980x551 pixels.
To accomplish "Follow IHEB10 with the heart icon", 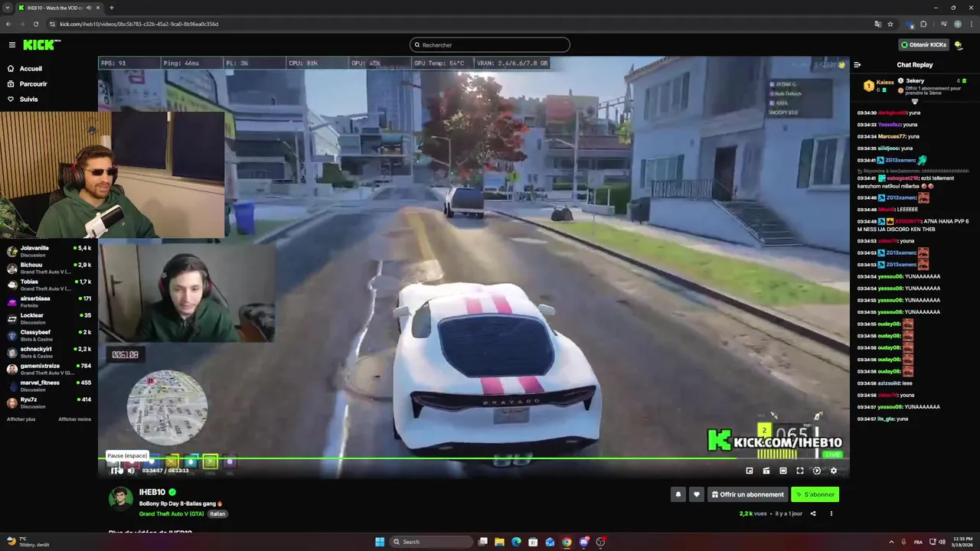I will click(x=696, y=494).
